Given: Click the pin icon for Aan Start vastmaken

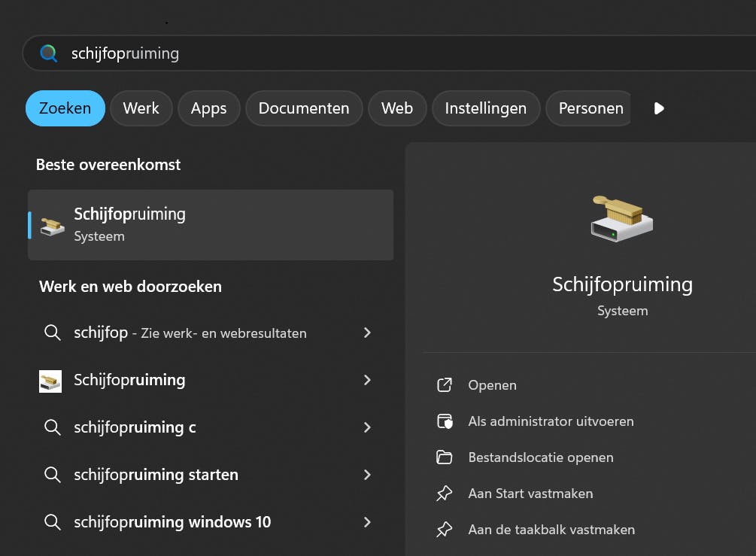Looking at the screenshot, I should pyautogui.click(x=445, y=494).
